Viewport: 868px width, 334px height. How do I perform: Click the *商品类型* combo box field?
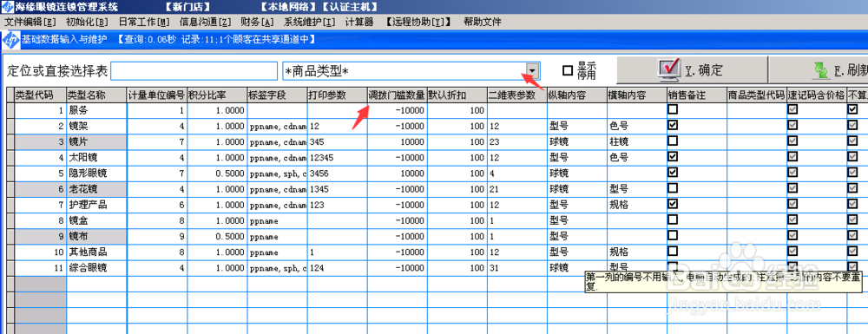tap(411, 71)
